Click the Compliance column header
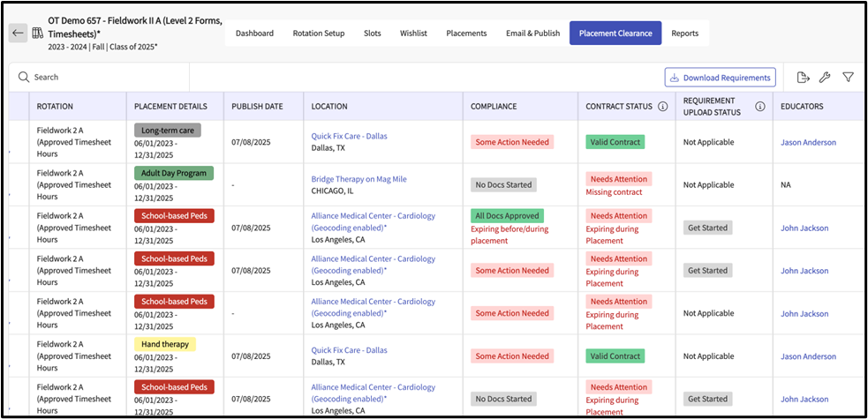This screenshot has height=419, width=868. 494,107
